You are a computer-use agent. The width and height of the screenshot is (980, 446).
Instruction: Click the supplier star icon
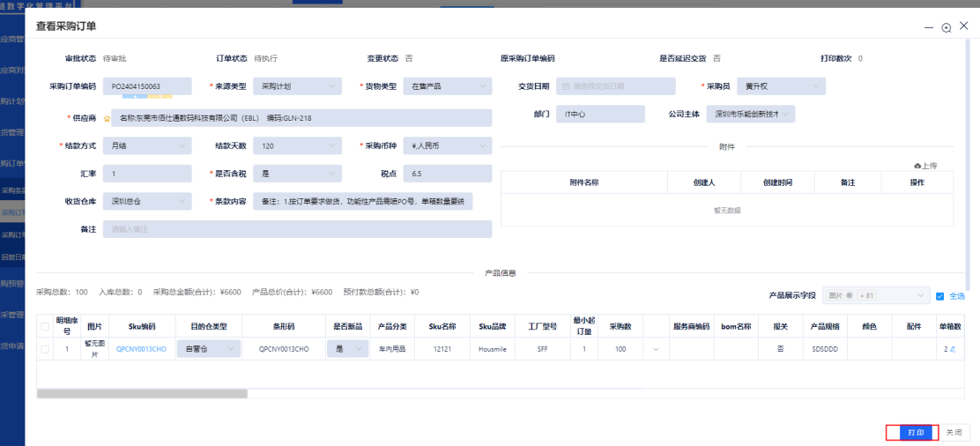pos(108,118)
